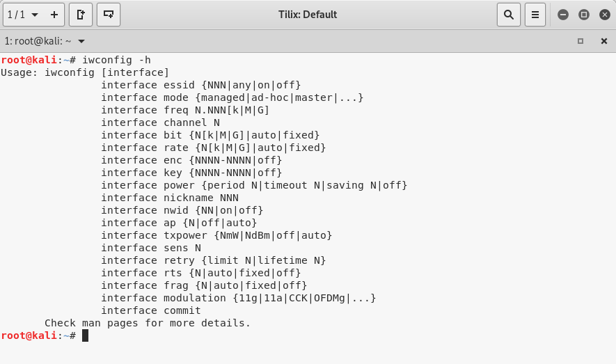Open the Tilix hamburger menu
The image size is (616, 364).
point(535,15)
